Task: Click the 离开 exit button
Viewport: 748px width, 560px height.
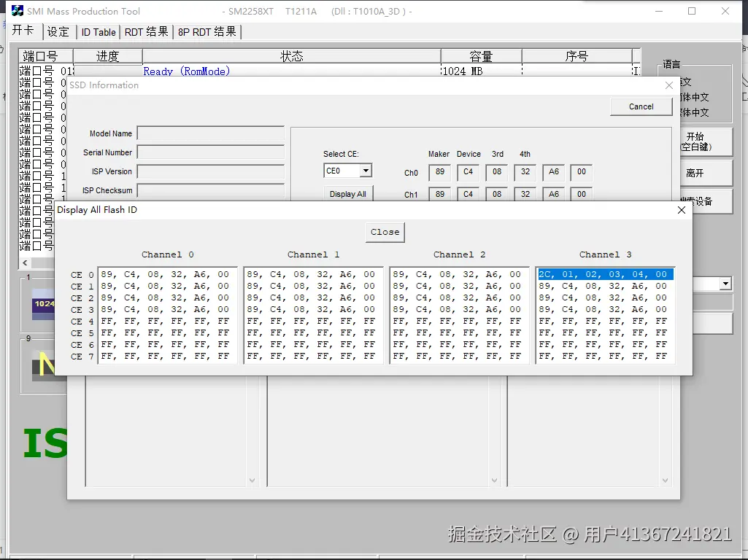Action: (706, 173)
